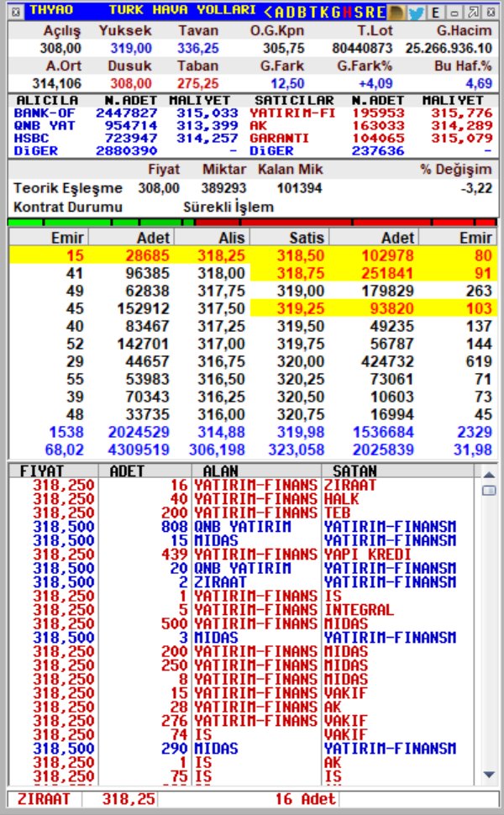Click the DiGER value 2880390
This screenshot has height=815, width=504.
(126, 150)
